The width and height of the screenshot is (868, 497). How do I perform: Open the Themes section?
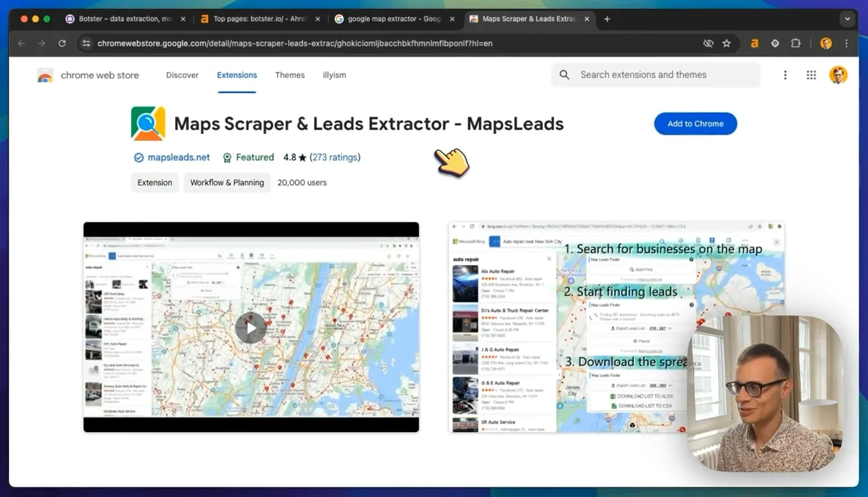290,75
